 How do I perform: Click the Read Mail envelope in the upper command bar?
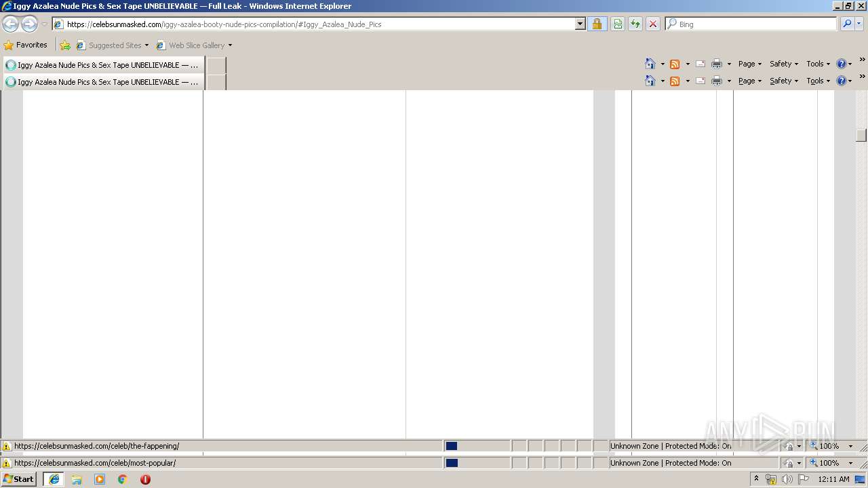click(x=701, y=64)
